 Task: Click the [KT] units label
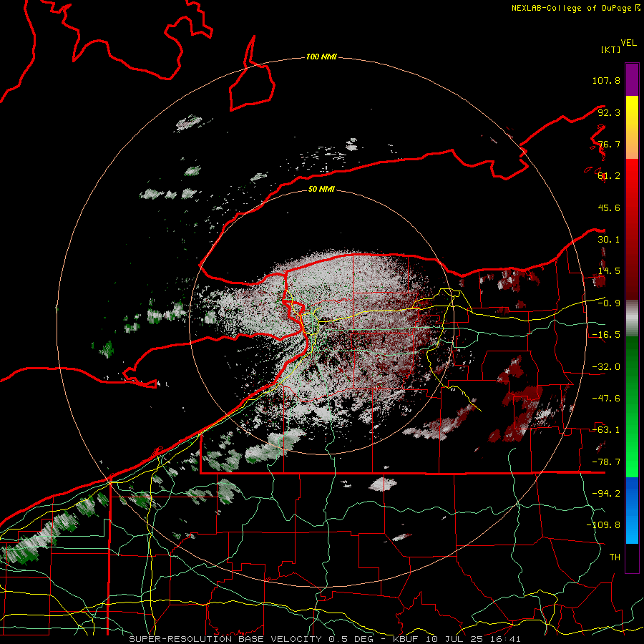click(610, 49)
